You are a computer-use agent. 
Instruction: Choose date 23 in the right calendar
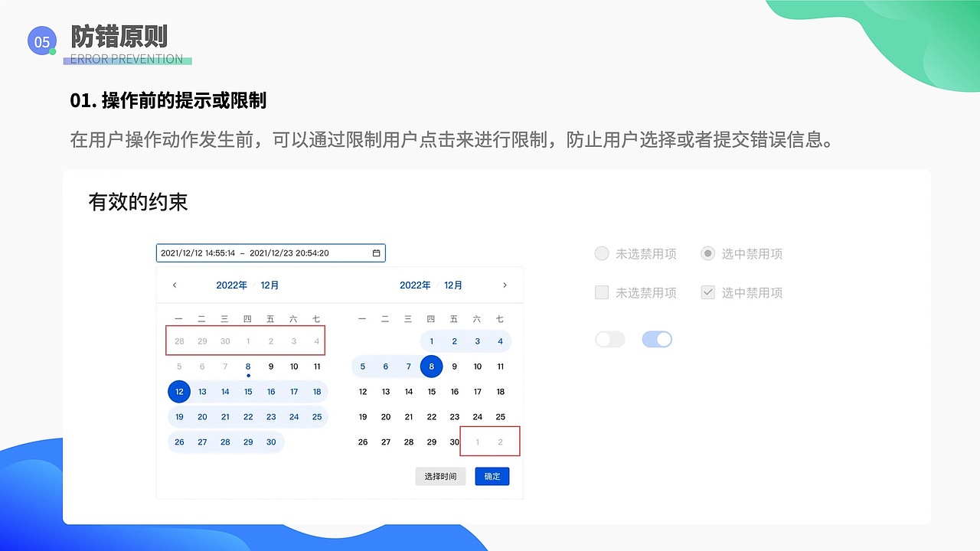455,417
